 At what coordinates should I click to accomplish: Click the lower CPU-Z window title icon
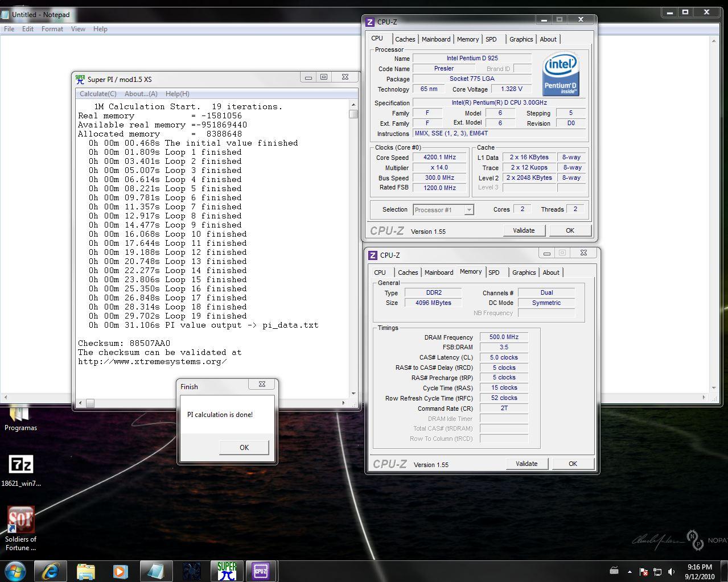(x=373, y=255)
